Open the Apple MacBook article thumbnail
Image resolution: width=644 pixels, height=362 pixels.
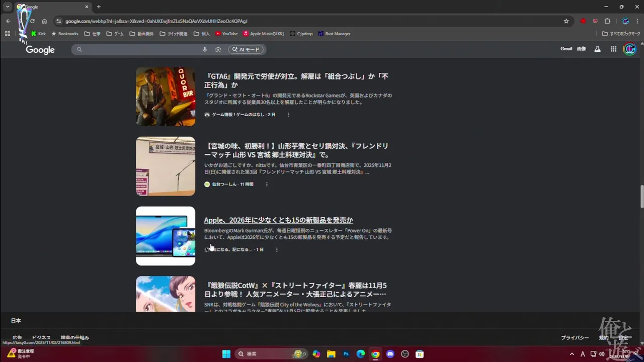click(166, 236)
